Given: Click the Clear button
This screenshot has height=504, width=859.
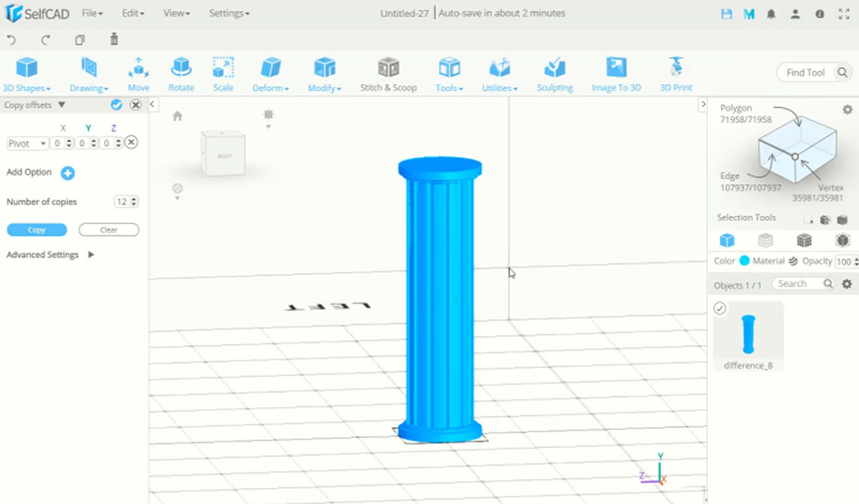Looking at the screenshot, I should coord(108,229).
